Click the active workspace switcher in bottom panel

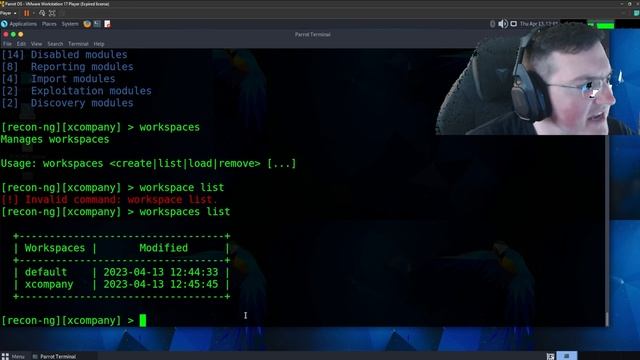[x=567, y=356]
